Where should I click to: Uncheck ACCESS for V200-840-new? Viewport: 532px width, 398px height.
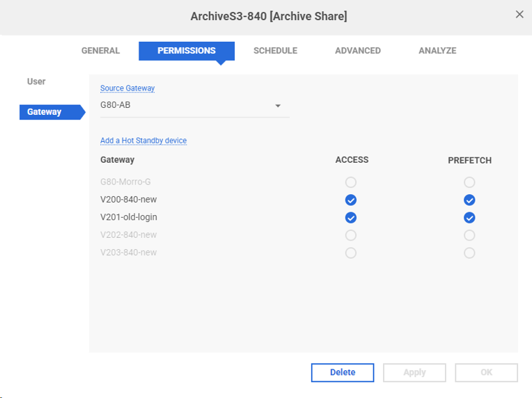tap(351, 200)
